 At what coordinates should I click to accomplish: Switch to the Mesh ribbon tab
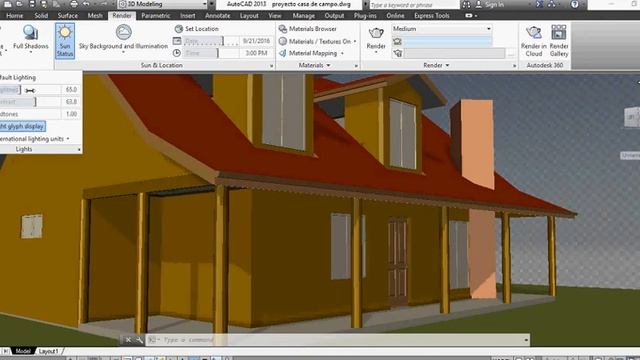click(x=95, y=16)
